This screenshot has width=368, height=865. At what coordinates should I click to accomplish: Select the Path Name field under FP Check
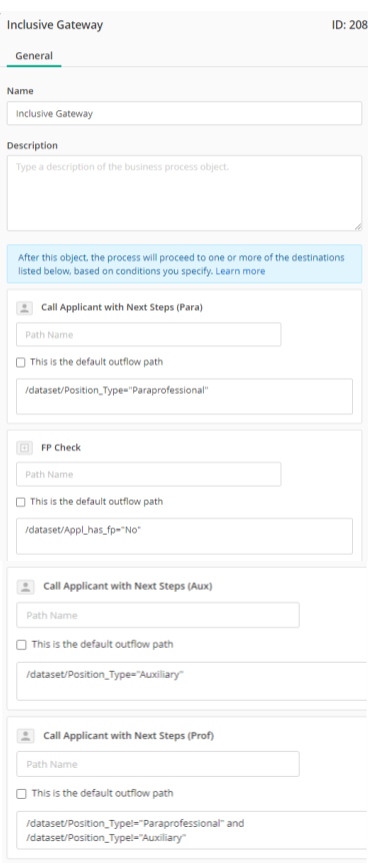pyautogui.click(x=148, y=474)
